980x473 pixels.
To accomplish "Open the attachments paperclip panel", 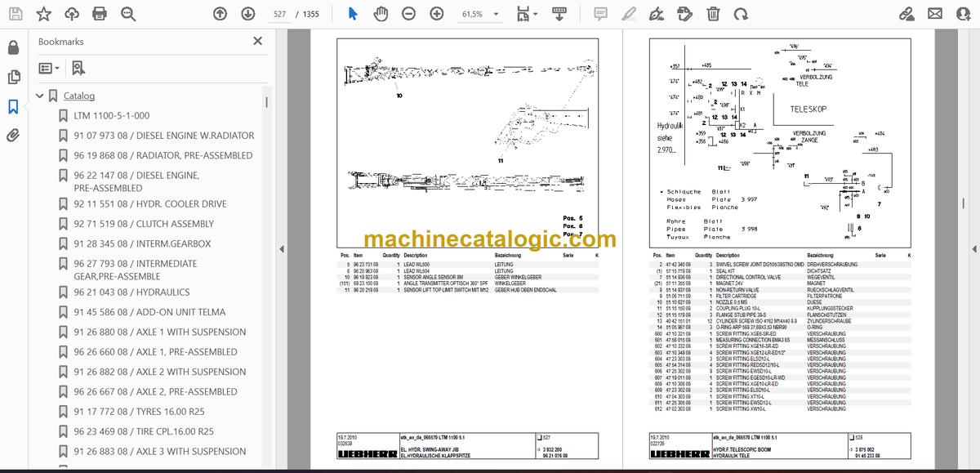I will [x=13, y=136].
